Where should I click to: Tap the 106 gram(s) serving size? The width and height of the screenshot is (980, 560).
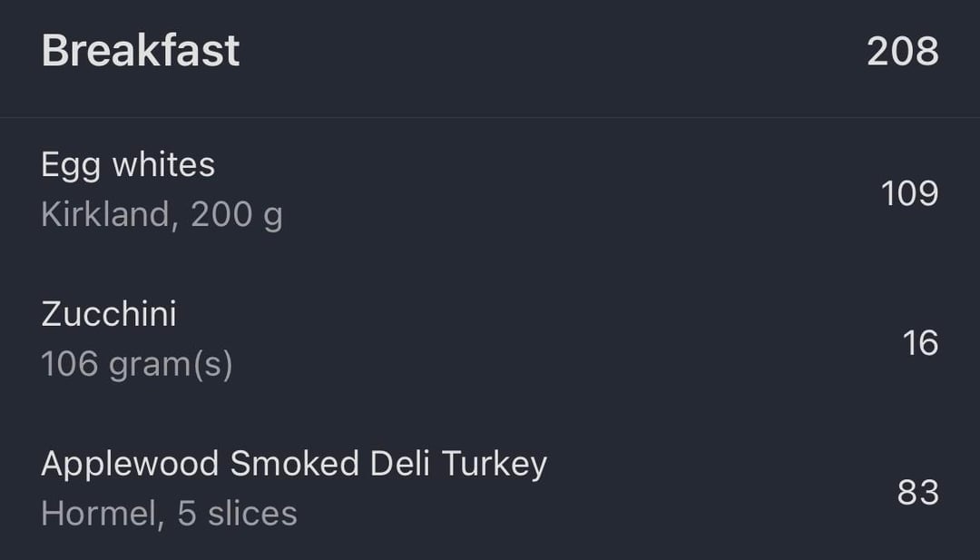[137, 365]
